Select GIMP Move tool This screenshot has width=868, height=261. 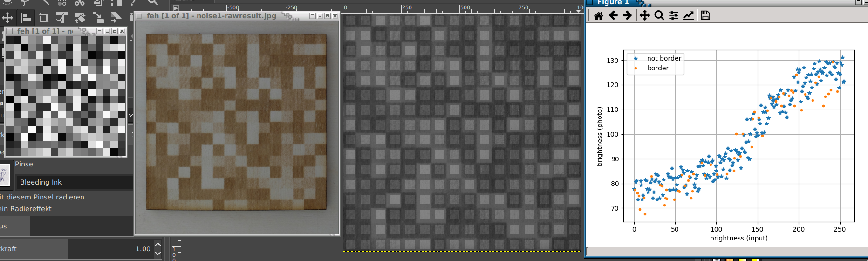tap(7, 18)
